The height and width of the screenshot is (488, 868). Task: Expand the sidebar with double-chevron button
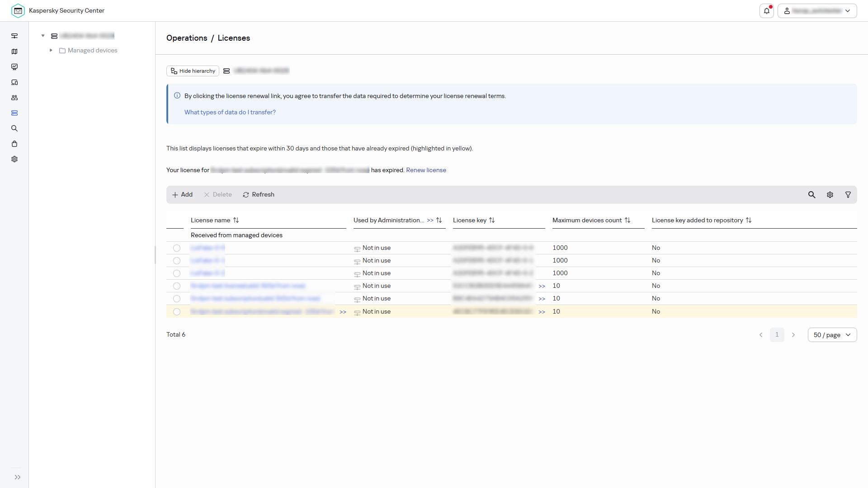tap(17, 477)
